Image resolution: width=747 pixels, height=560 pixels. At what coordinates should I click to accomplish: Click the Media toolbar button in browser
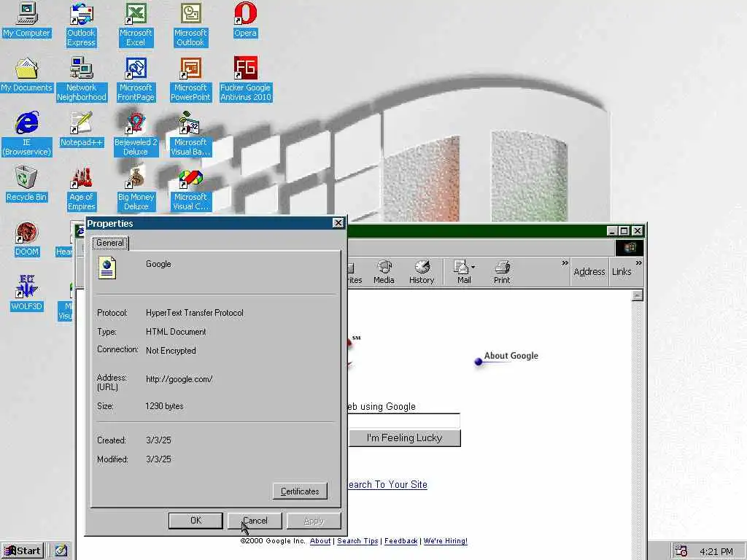pyautogui.click(x=384, y=273)
